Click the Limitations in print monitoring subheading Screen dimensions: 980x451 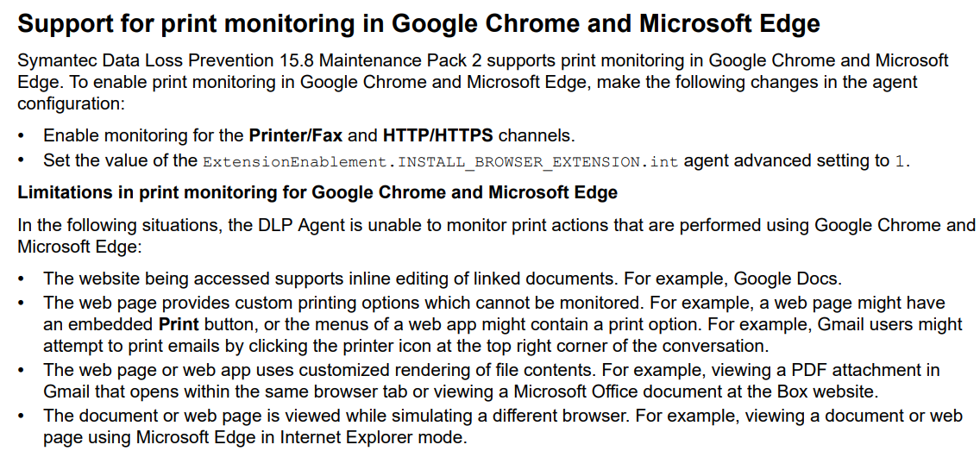(x=317, y=191)
